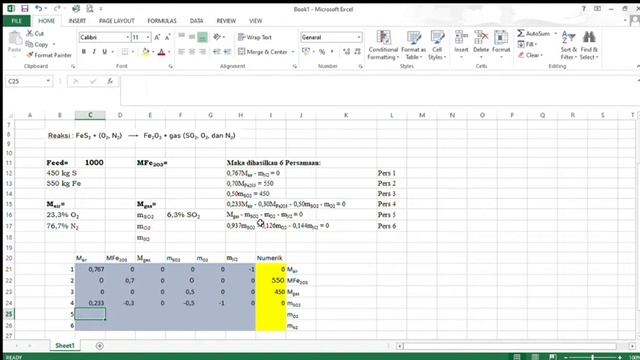Open Find & Select binoculars menu
The height and width of the screenshot is (360, 640).
pos(589,45)
